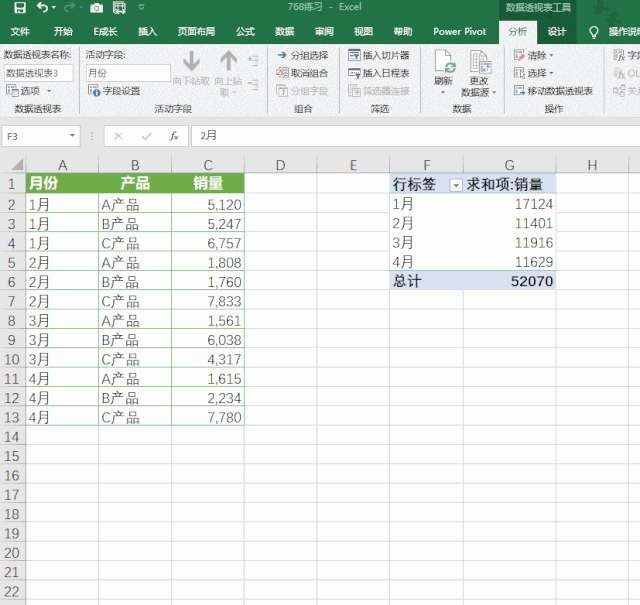
Task: Click the camera icon in quick access toolbar
Action: [x=97, y=8]
